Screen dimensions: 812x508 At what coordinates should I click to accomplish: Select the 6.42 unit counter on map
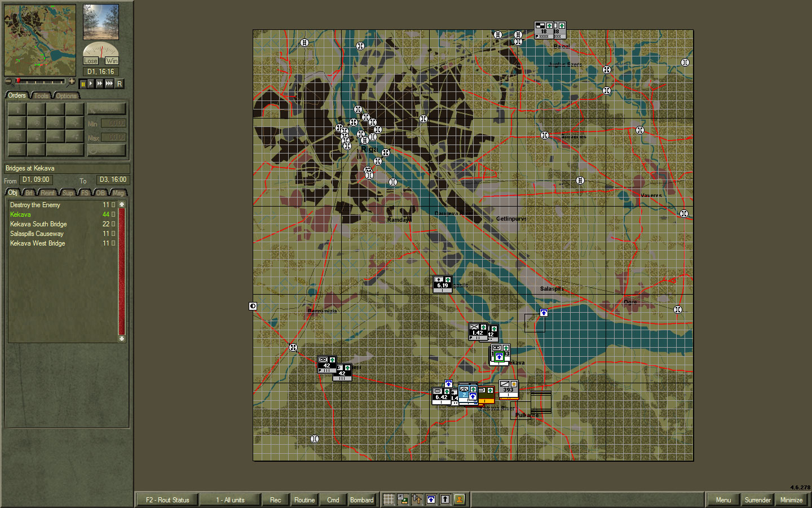(x=441, y=396)
